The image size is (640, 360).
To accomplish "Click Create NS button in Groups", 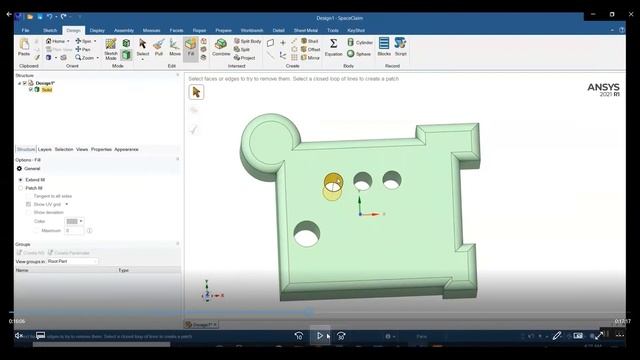I will [31, 253].
